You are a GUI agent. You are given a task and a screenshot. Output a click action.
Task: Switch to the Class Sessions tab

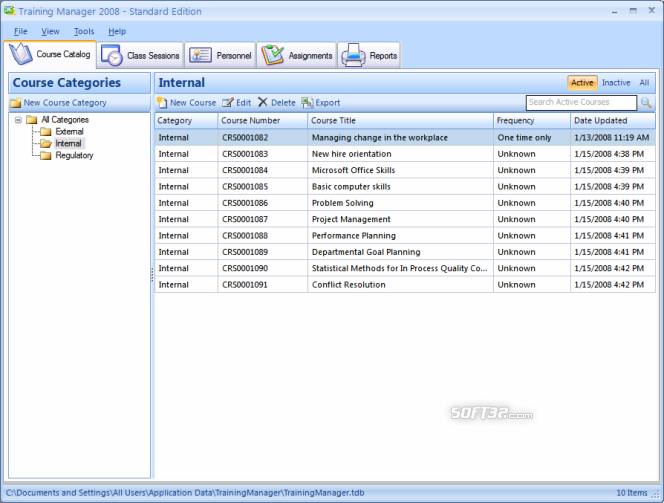(140, 55)
